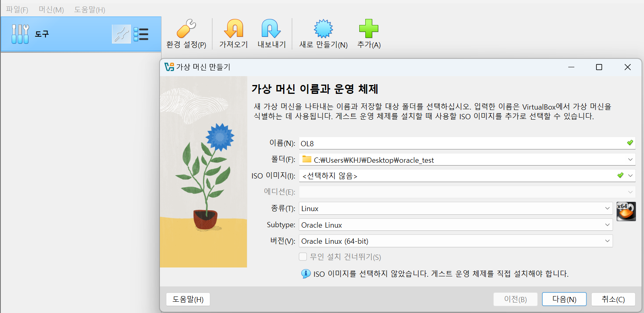Click green checkmark in the name field
Screen dimensions: 644x313
click(x=630, y=143)
